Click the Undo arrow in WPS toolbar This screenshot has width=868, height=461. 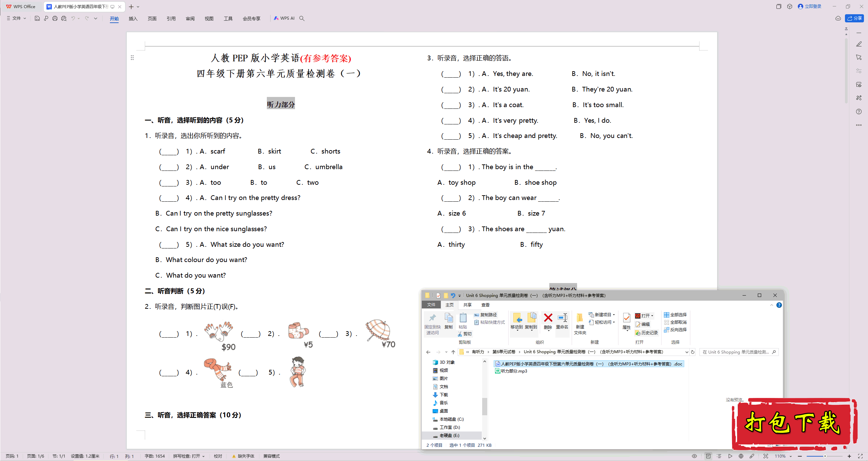coord(73,18)
